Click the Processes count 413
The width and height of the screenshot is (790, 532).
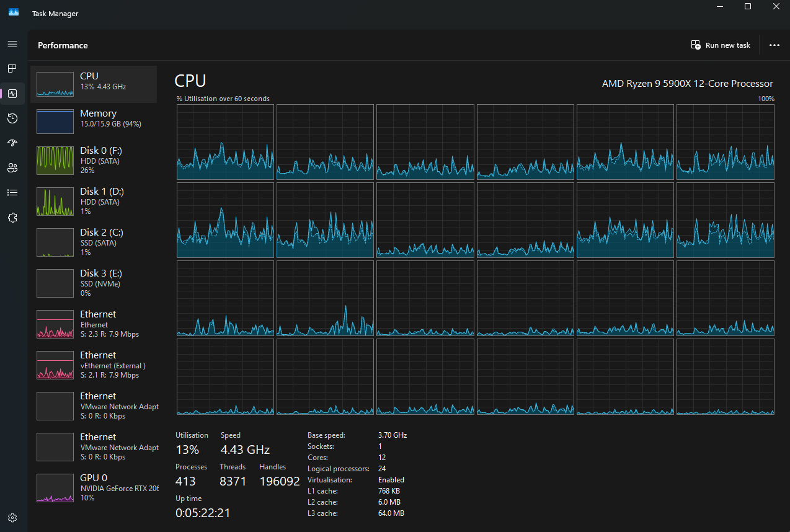tap(185, 481)
